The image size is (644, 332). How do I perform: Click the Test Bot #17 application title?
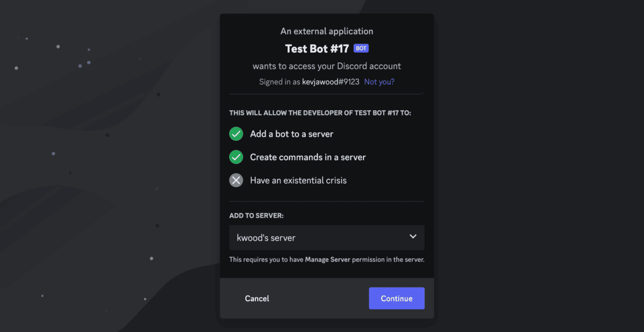point(317,48)
